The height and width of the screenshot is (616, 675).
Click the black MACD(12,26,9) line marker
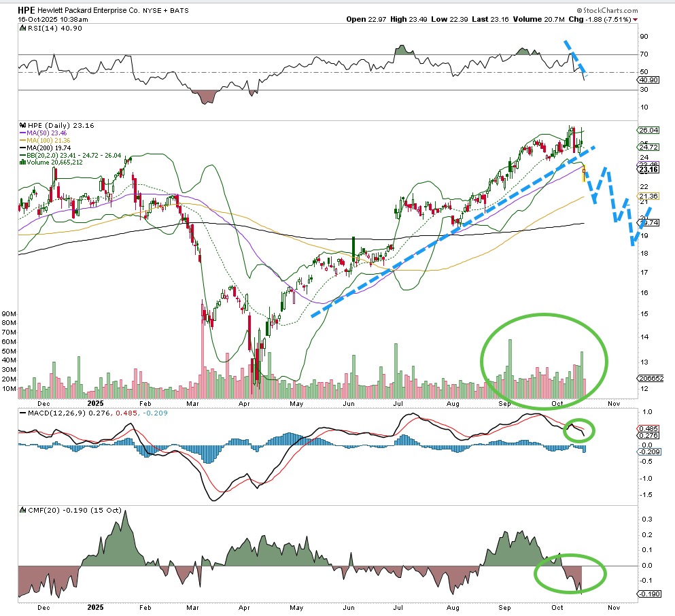click(22, 413)
